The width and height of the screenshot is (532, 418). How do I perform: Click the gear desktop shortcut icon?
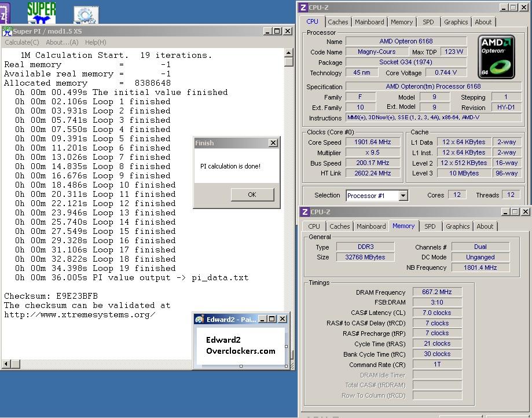tap(86, 15)
